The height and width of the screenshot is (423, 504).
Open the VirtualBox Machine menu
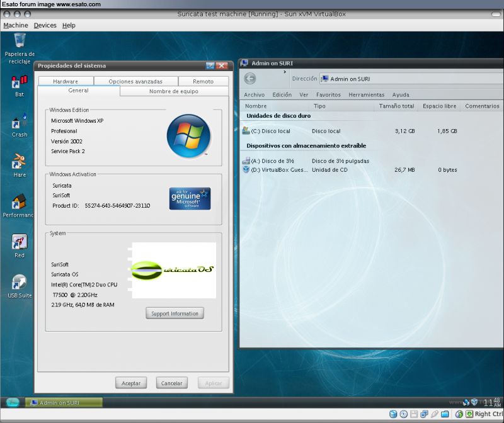(16, 25)
